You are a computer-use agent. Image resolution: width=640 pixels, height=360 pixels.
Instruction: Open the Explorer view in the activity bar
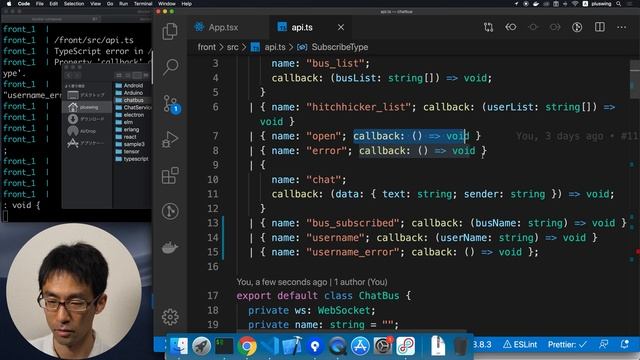click(170, 31)
